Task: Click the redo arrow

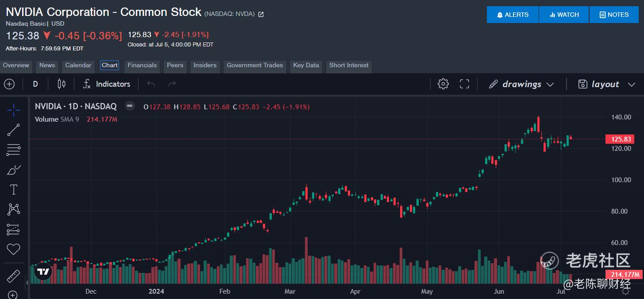Action: [172, 84]
